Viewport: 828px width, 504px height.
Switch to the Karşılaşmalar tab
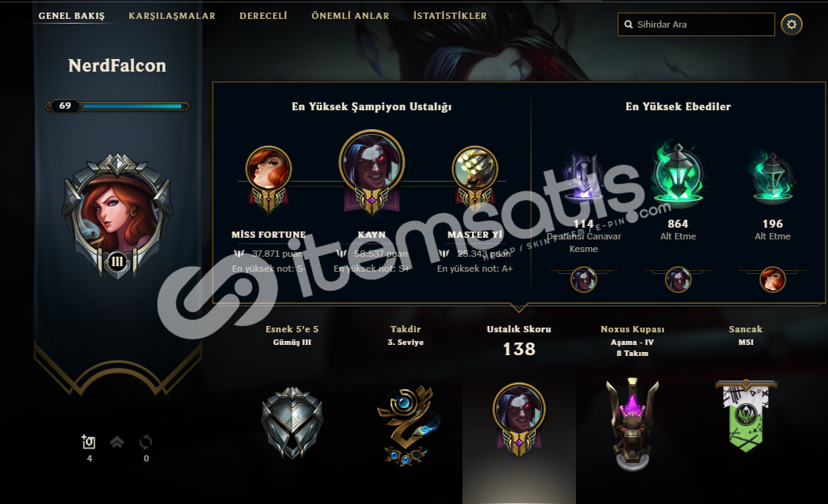coord(173,16)
